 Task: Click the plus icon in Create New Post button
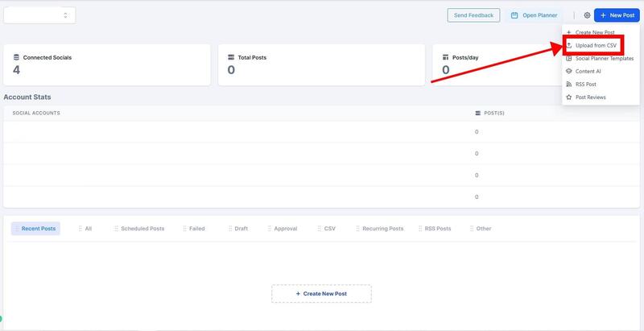(x=298, y=294)
